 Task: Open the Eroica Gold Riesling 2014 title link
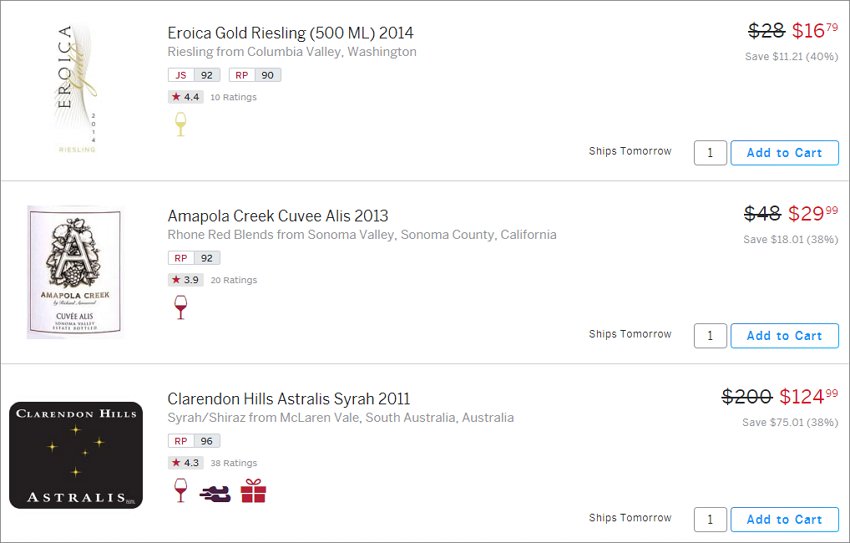click(x=291, y=33)
